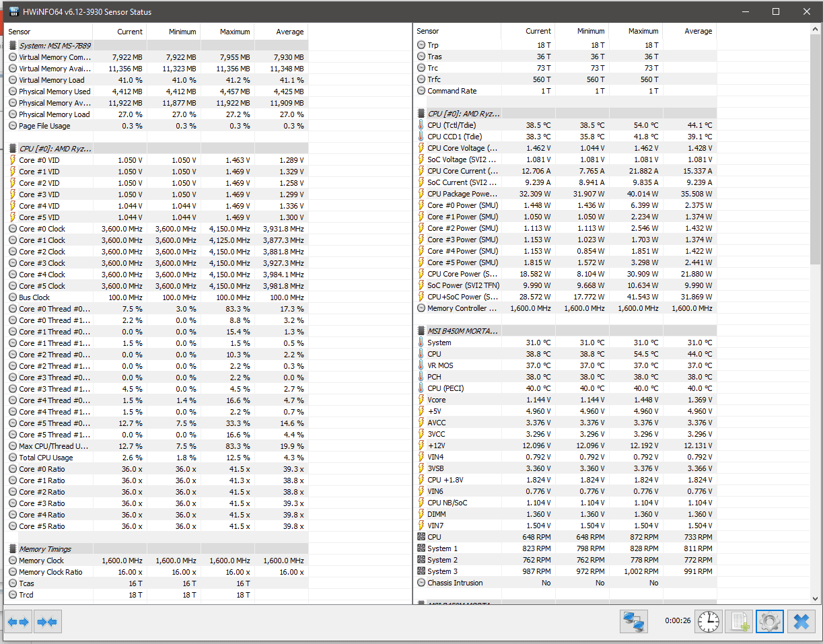Screen dimensions: 823x644
Task: Click the scrollbar down arrow
Action: click(x=816, y=598)
